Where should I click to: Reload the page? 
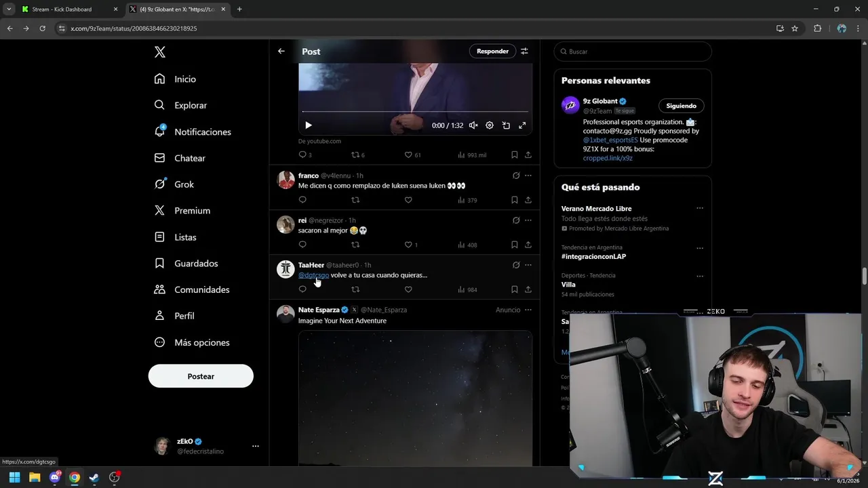[42, 28]
